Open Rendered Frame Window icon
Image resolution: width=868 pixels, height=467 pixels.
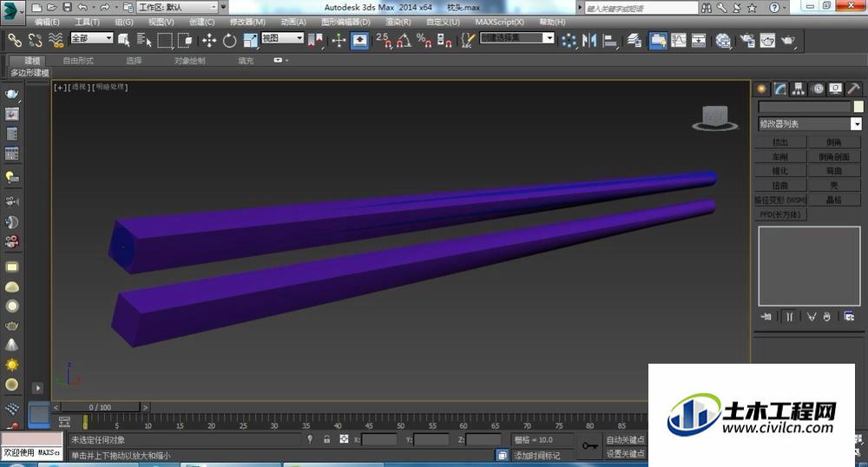(x=767, y=40)
